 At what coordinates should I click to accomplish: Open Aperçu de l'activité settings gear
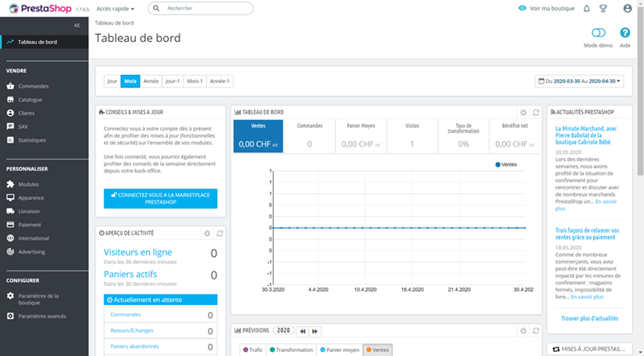(207, 234)
